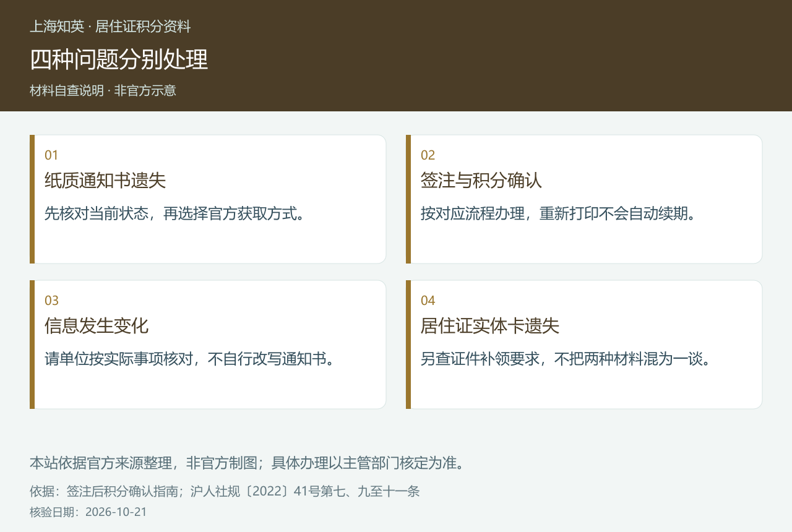Click the number 03 label
The width and height of the screenshot is (792, 532).
(x=52, y=301)
